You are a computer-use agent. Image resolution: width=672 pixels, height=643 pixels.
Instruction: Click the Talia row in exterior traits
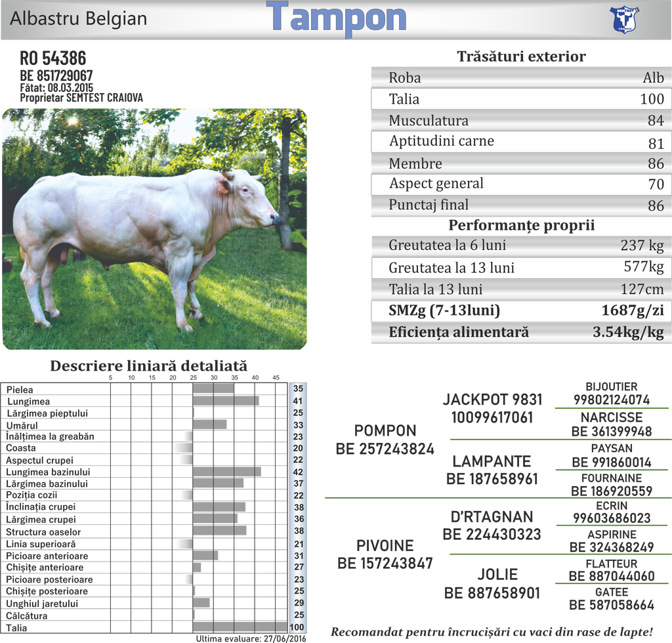[x=521, y=99]
